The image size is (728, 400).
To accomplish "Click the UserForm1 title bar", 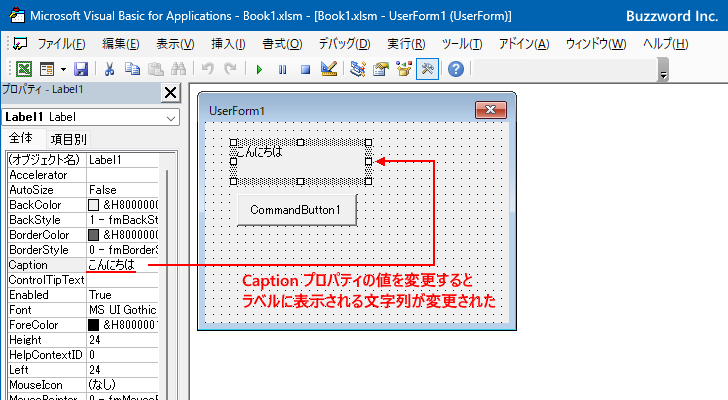I will 339,110.
